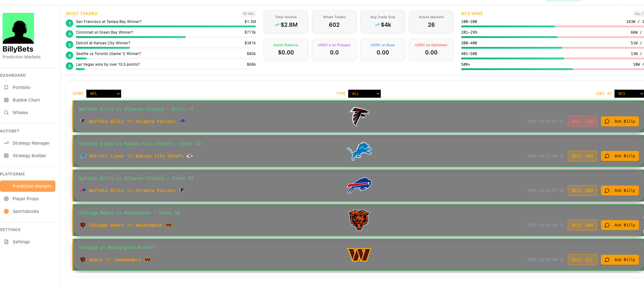Viewport: 644px width, 288px height.
Task: Open Strategy Builder in the sidebar
Action: tap(29, 156)
